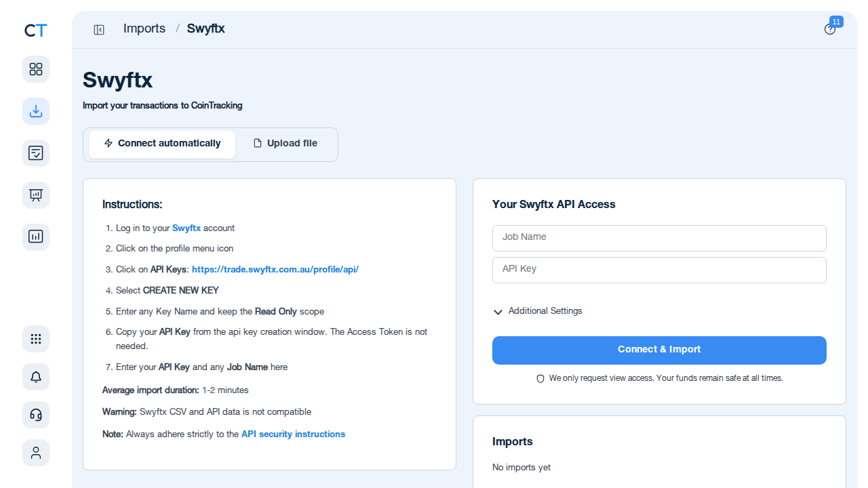Switch to the Upload file tab
The image size is (868, 488).
point(285,144)
